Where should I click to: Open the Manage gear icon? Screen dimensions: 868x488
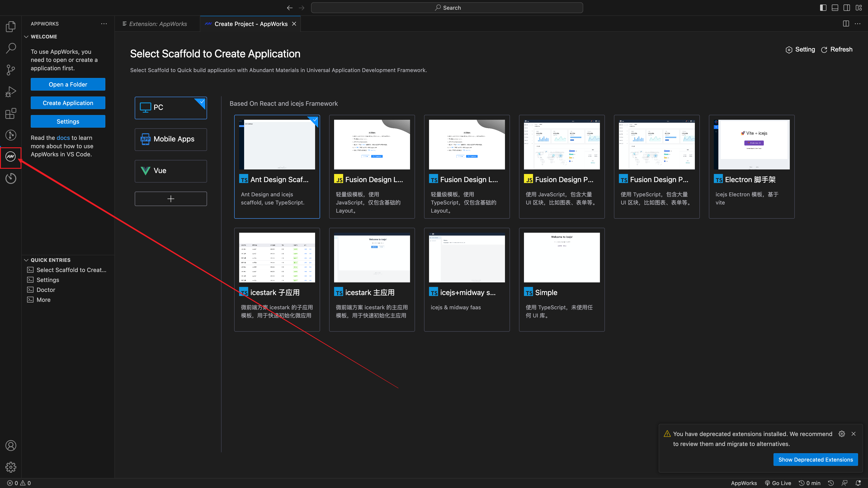point(11,467)
